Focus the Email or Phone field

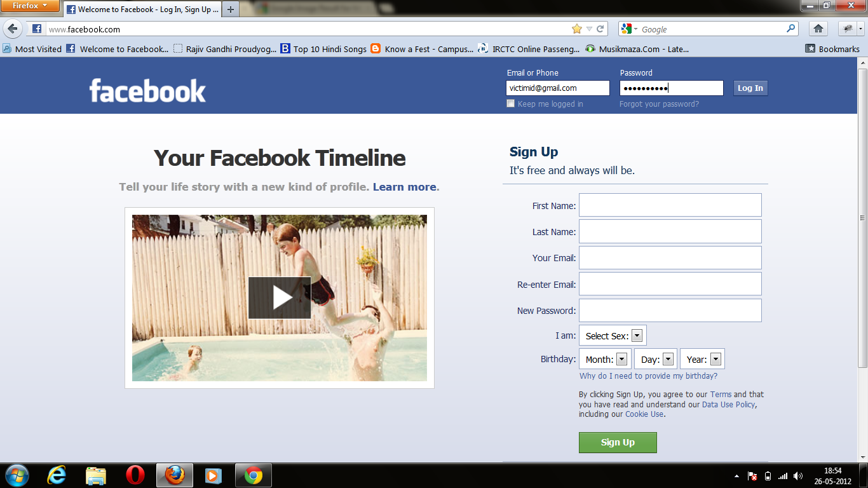tap(558, 88)
